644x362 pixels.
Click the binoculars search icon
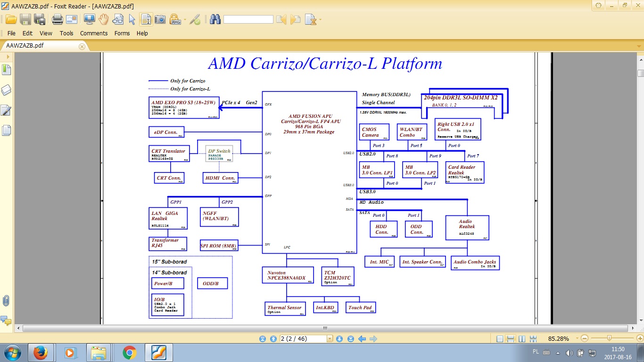(x=215, y=19)
